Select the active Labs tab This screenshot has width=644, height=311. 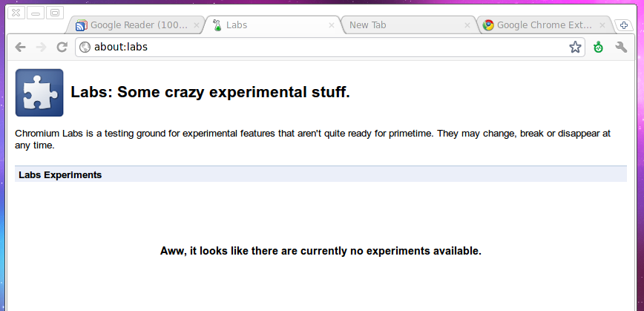click(267, 25)
